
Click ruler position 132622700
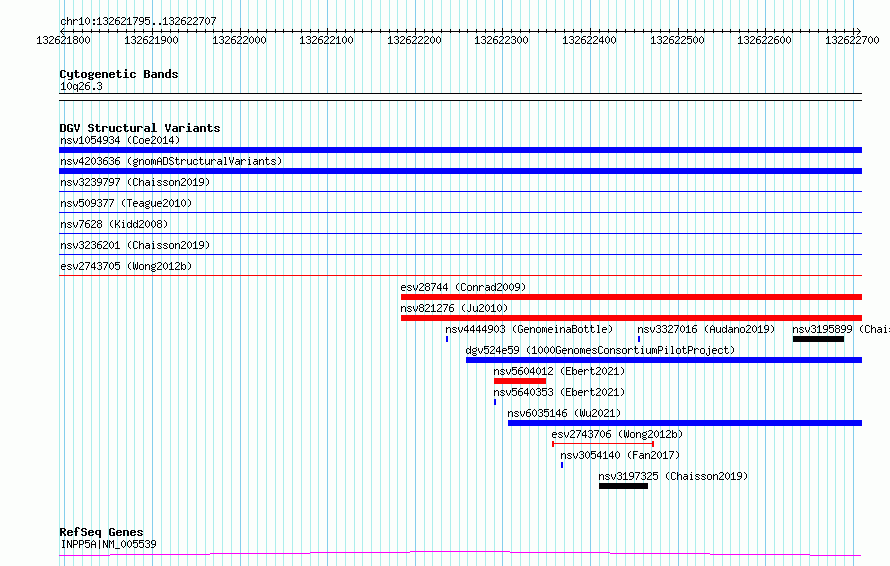click(x=852, y=40)
